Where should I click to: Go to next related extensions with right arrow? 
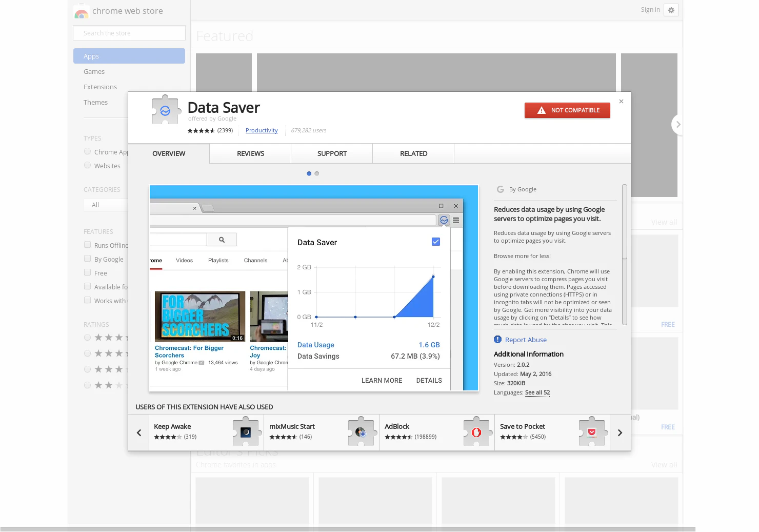pyautogui.click(x=620, y=432)
